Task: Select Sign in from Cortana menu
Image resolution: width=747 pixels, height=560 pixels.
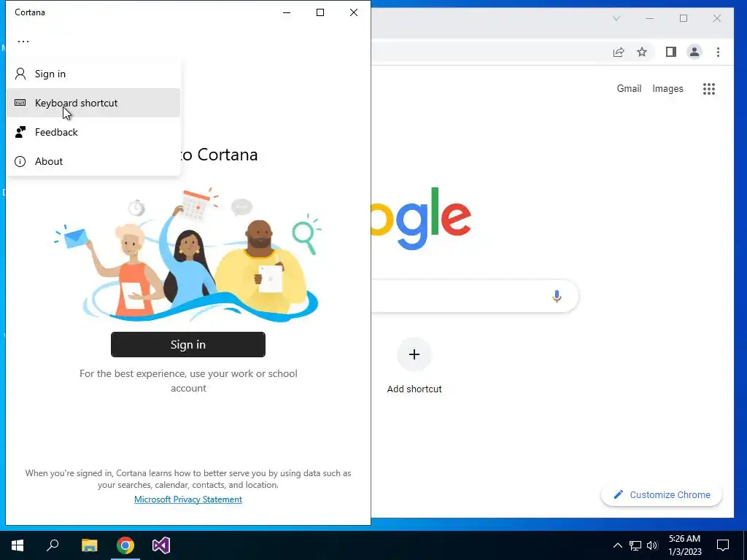Action: pyautogui.click(x=93, y=74)
